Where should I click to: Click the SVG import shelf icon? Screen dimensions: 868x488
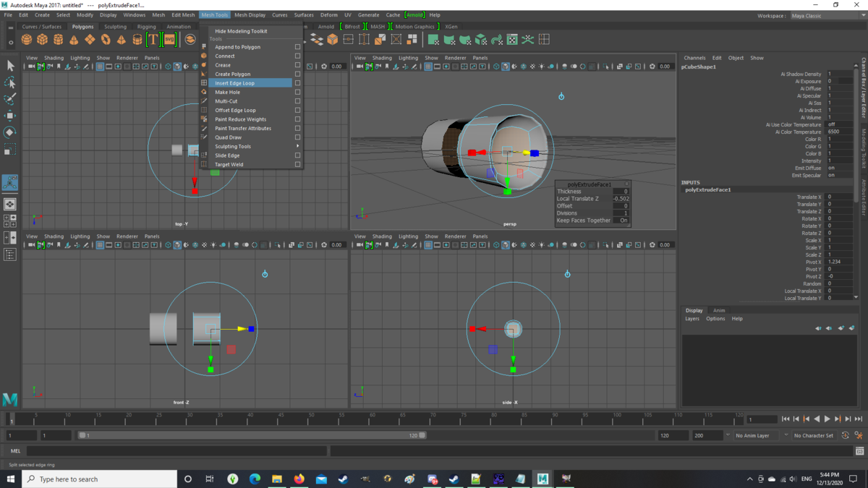[x=169, y=40]
